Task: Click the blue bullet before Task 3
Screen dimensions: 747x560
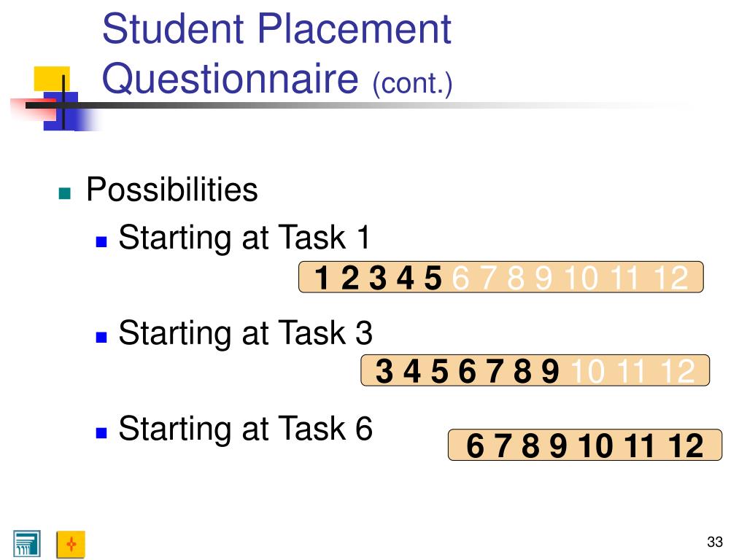Action: tap(101, 337)
